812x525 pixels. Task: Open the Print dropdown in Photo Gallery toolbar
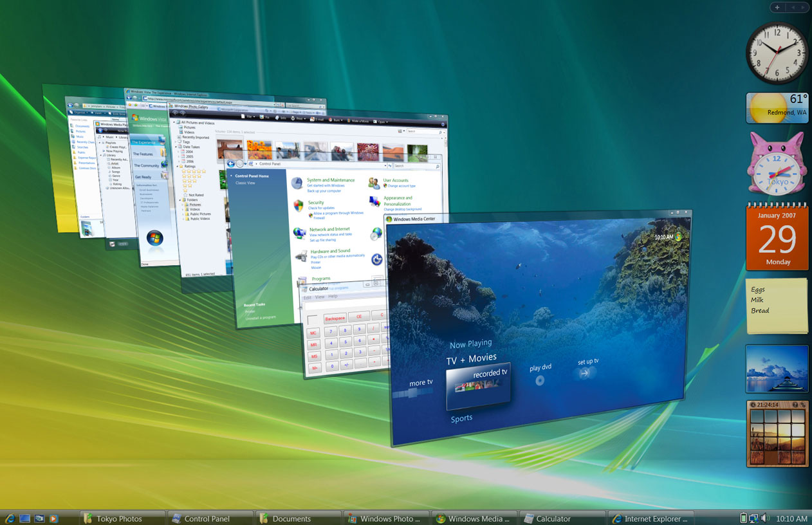[299, 118]
